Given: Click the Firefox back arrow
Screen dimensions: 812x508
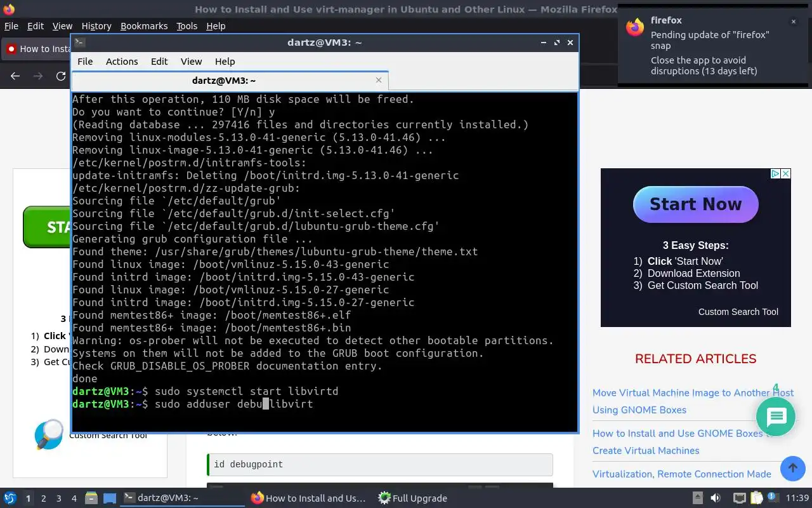Looking at the screenshot, I should [x=15, y=76].
